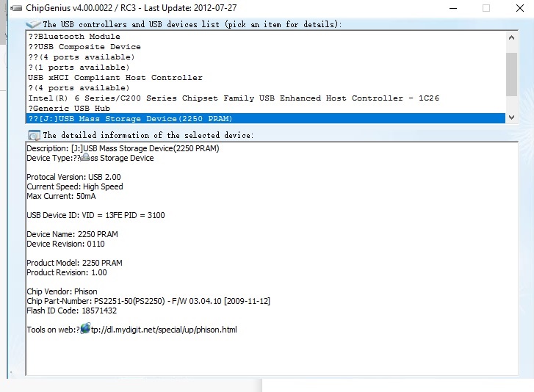Click the Chip Vendor: Phison line
534x392 pixels.
pos(62,291)
